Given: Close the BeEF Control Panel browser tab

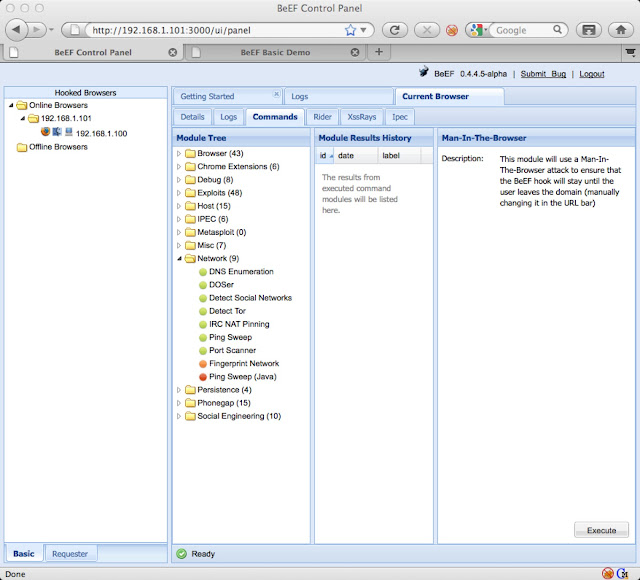Looking at the screenshot, I should click(173, 51).
